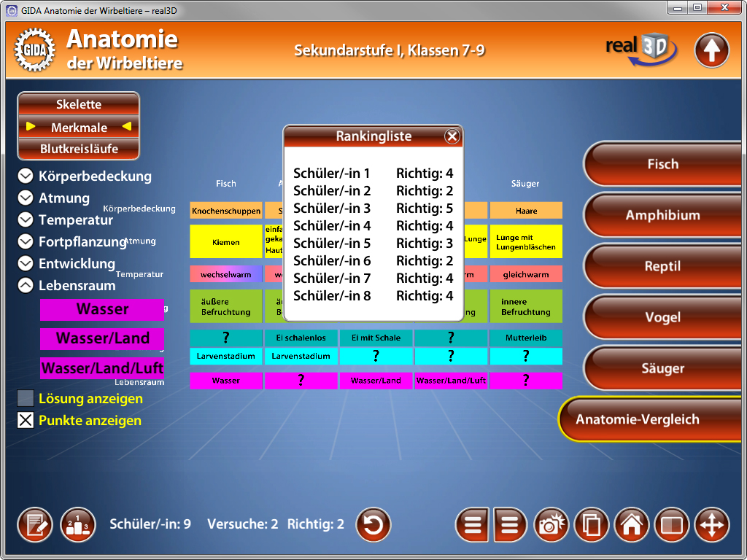Uncheck the 'Punkte anzeigen' checkbox
The height and width of the screenshot is (560, 747).
pyautogui.click(x=26, y=420)
